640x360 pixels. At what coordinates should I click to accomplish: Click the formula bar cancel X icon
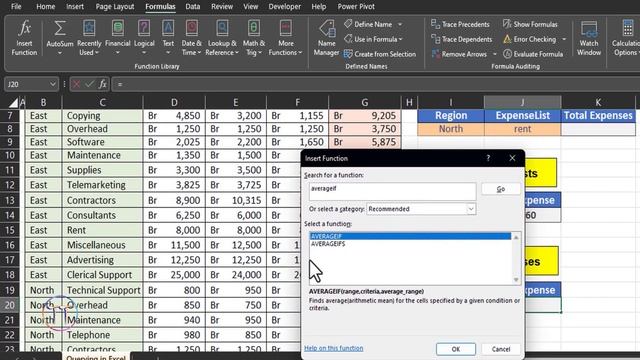[x=76, y=84]
